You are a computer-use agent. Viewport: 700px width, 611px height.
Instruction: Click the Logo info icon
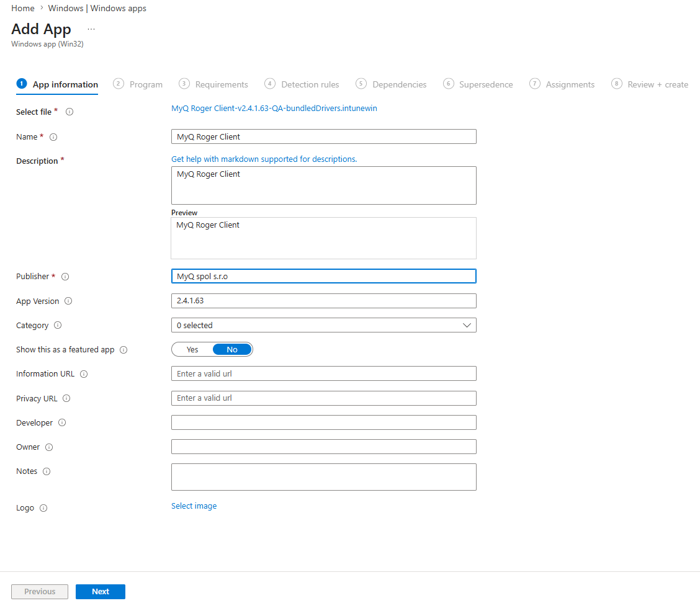[x=43, y=508]
